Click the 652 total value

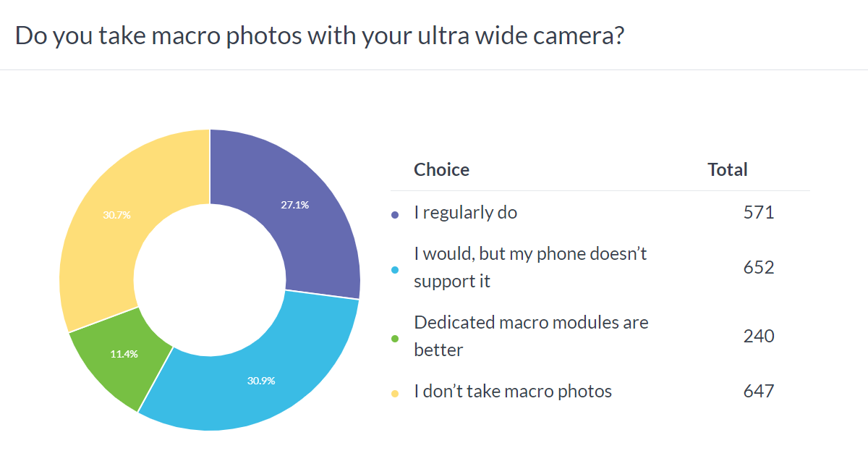759,267
